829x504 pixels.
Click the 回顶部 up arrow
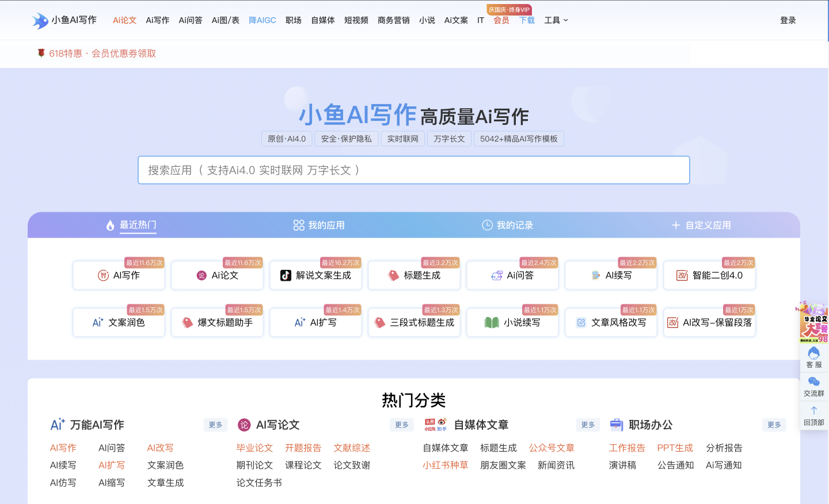tap(814, 410)
